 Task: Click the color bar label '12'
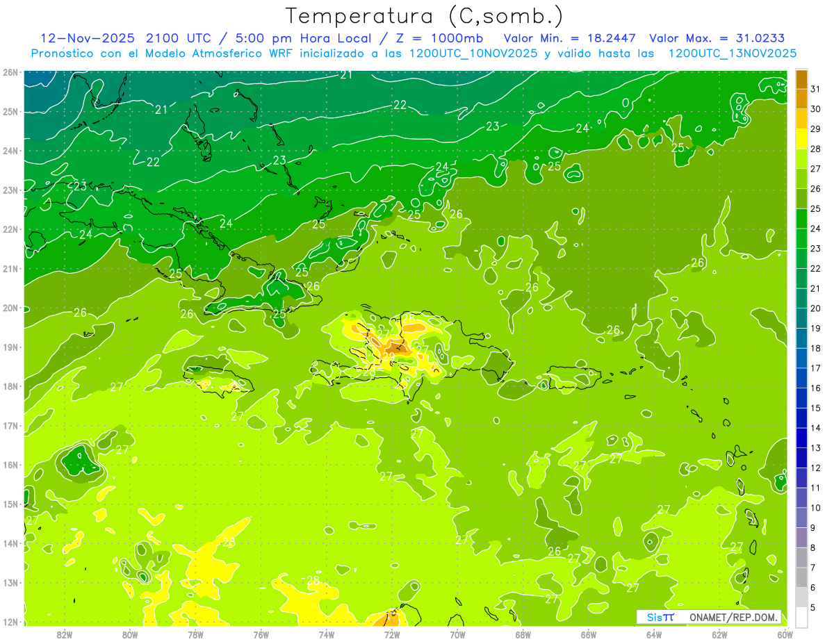817,468
